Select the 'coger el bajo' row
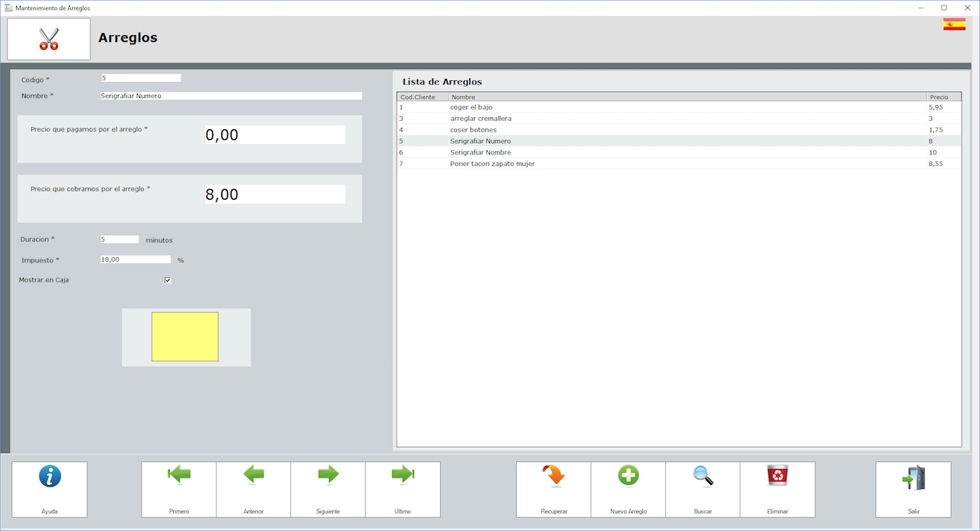Viewport: 980px width, 531px height. tap(472, 108)
